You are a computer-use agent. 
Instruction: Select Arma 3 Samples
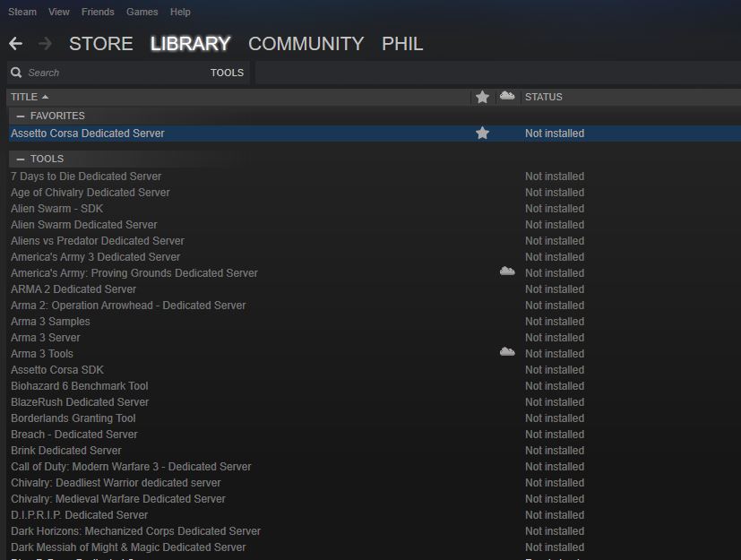tap(50, 322)
